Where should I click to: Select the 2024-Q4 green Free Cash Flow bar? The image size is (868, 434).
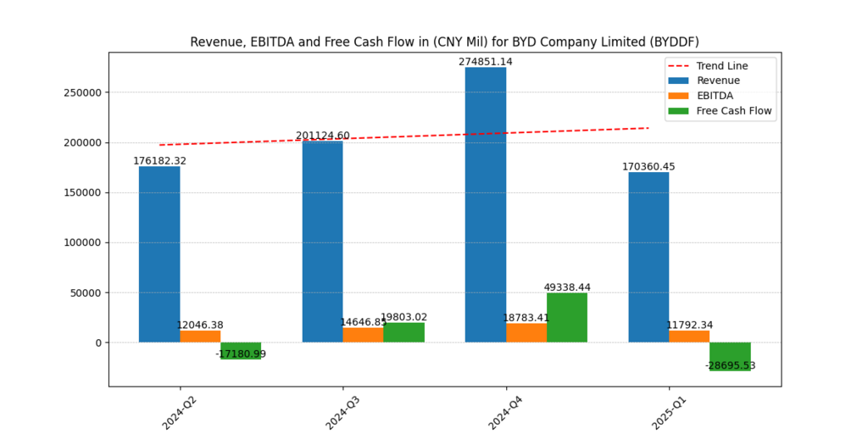pyautogui.click(x=567, y=318)
